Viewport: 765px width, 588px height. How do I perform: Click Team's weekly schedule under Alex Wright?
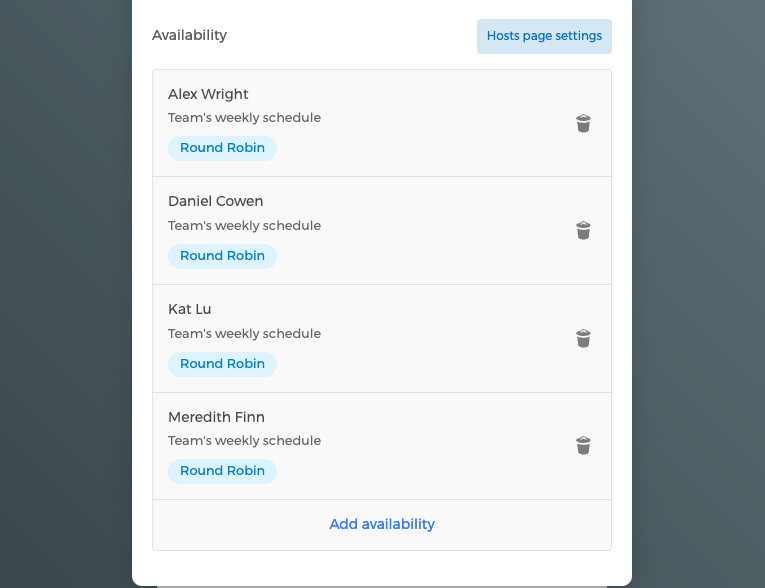244,118
